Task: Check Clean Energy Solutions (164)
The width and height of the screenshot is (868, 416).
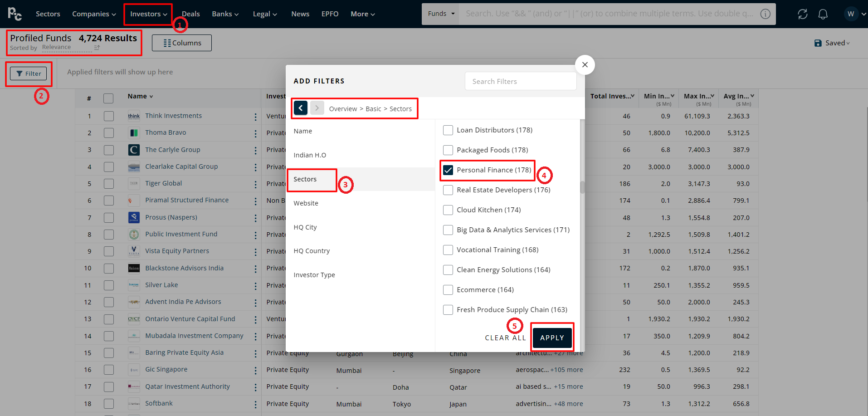Action: coord(448,270)
